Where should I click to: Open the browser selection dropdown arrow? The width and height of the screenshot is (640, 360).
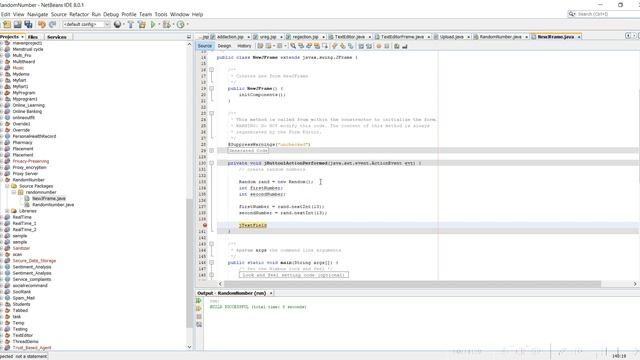[x=124, y=25]
